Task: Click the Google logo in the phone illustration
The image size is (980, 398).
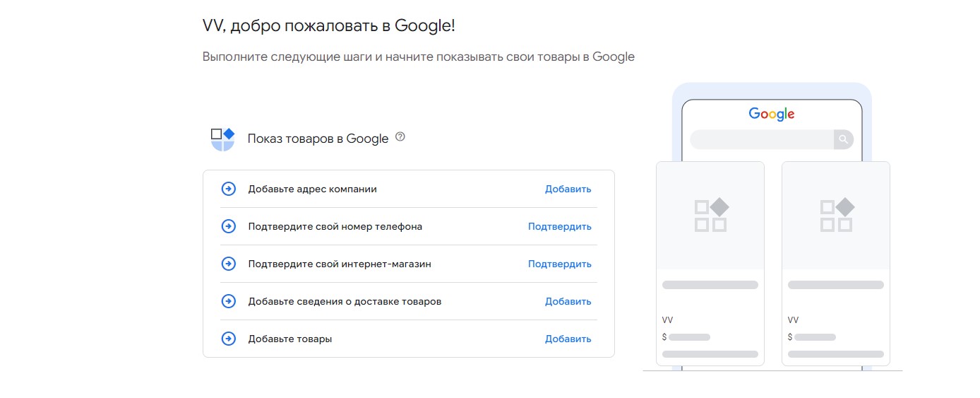Action: click(771, 114)
